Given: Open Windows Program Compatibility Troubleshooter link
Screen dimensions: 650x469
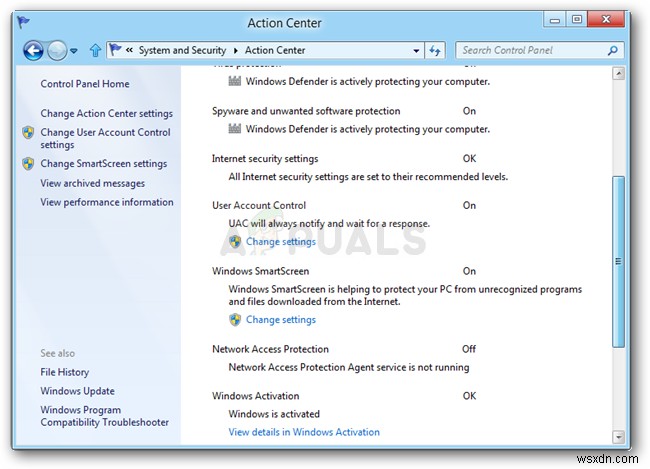Looking at the screenshot, I should click(104, 416).
